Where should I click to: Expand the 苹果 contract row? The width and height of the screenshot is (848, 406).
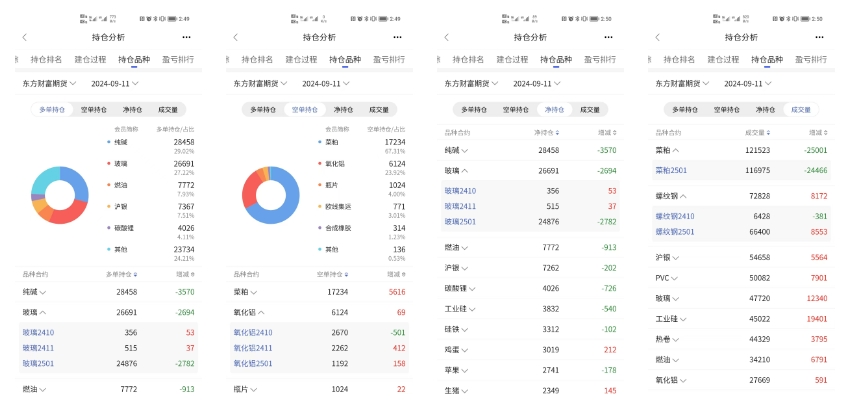(x=530, y=370)
